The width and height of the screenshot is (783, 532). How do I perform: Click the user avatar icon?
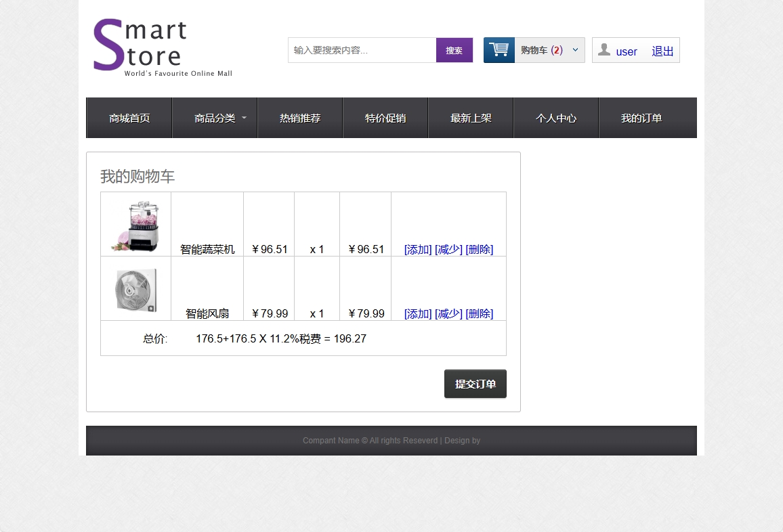[x=604, y=50]
